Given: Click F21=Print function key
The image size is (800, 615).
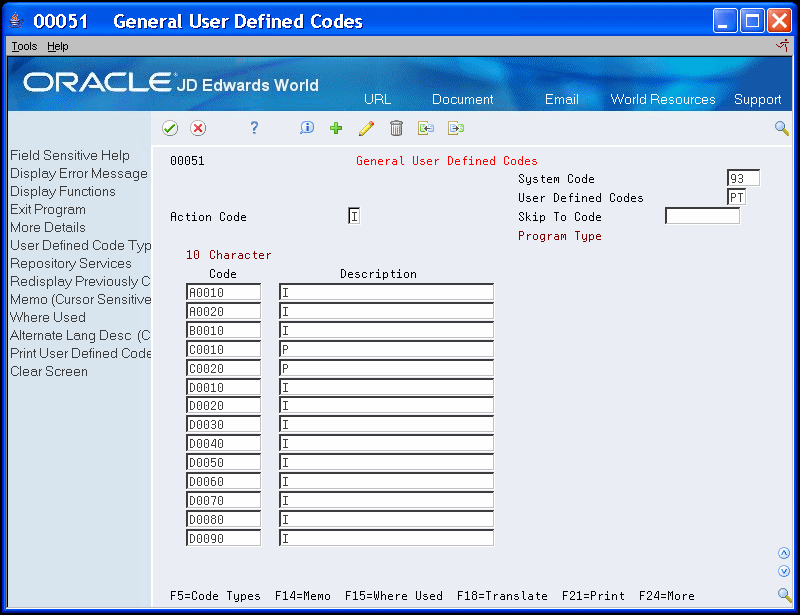Looking at the screenshot, I should click(x=593, y=596).
